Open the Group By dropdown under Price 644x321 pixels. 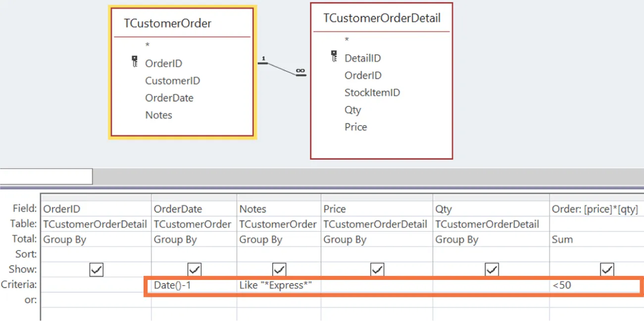pos(377,239)
